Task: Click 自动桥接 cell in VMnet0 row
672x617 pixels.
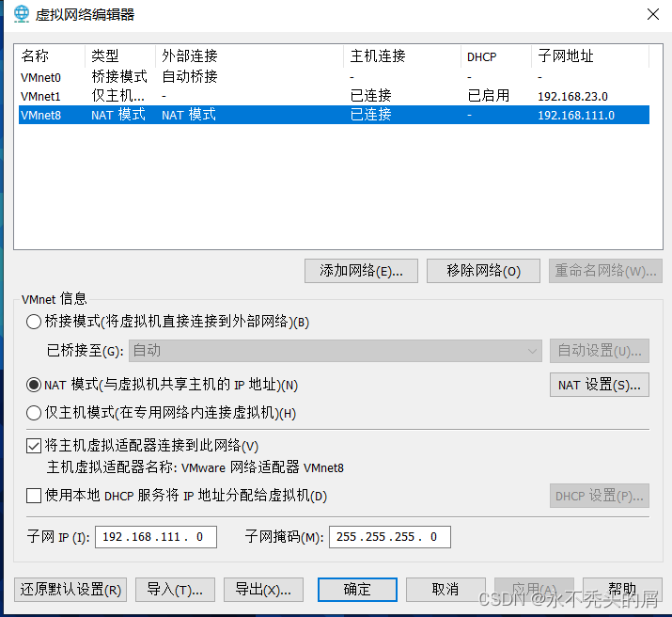Action: 190,77
